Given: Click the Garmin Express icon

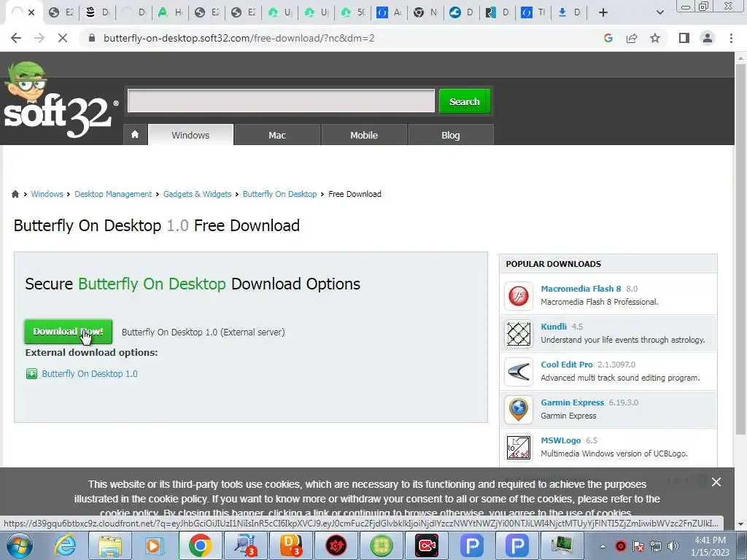Looking at the screenshot, I should point(519,410).
